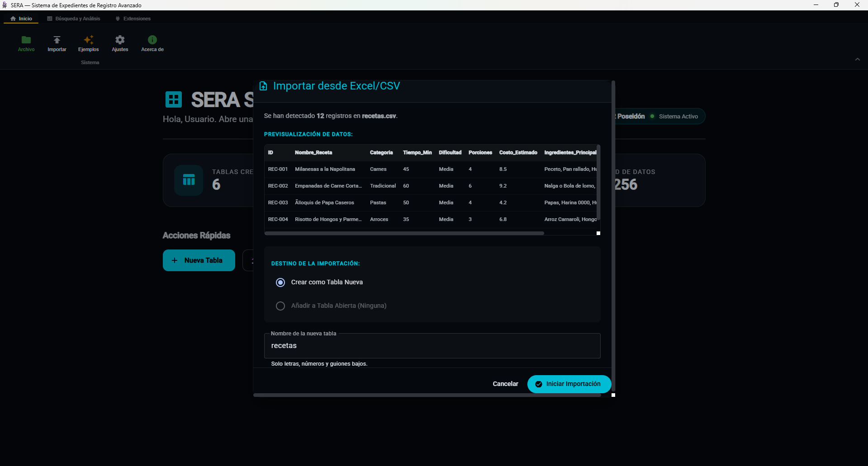The width and height of the screenshot is (868, 466).
Task: Open the Archivo folder icon
Action: (x=26, y=40)
